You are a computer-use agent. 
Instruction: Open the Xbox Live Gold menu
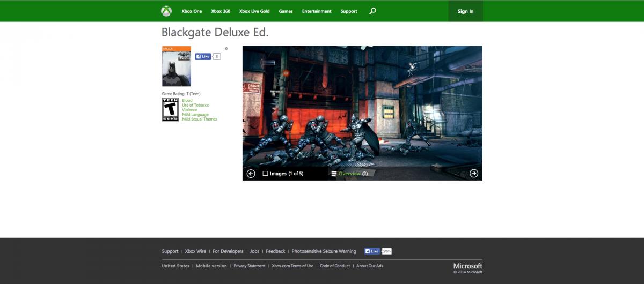(254, 11)
